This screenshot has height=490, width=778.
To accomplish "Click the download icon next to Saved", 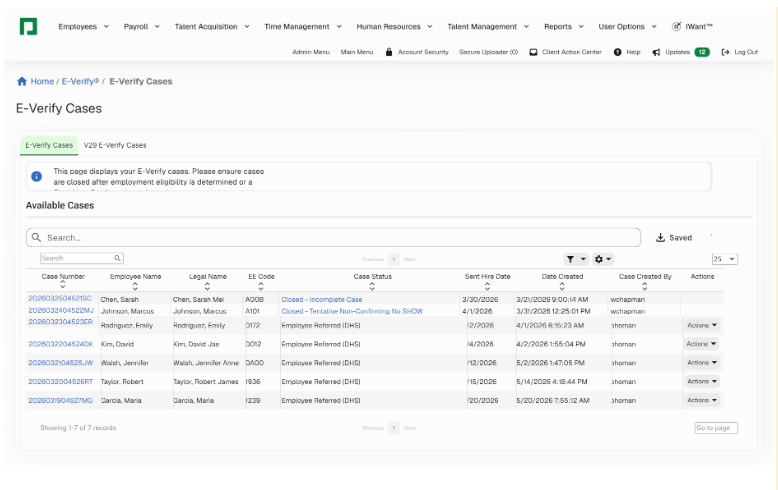I will (x=660, y=238).
